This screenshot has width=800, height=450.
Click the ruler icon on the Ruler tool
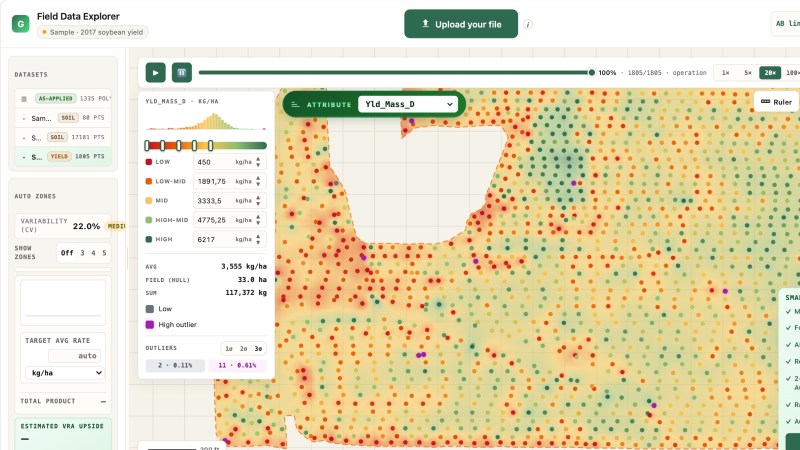pyautogui.click(x=765, y=102)
